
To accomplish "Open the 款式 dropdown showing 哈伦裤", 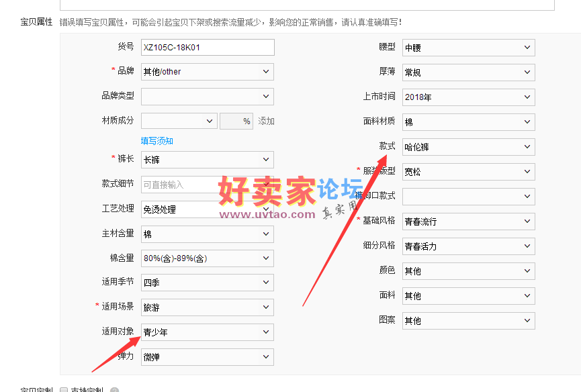I will tap(468, 147).
